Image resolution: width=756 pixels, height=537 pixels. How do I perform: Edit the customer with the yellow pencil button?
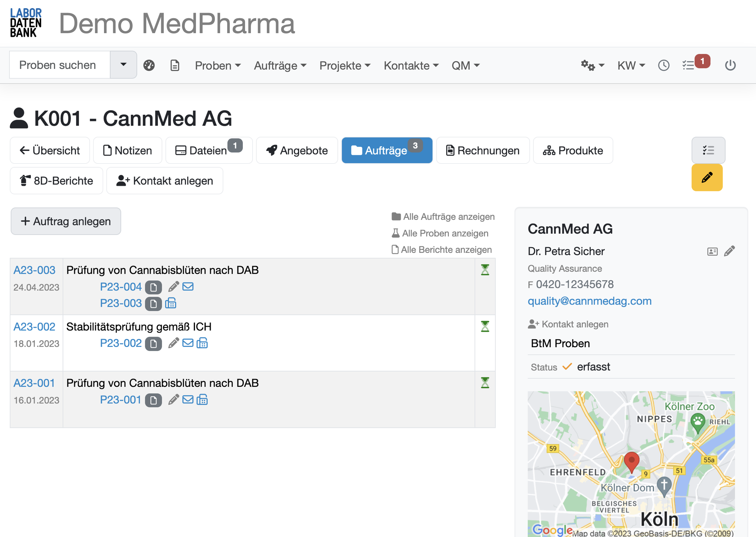pos(707,177)
